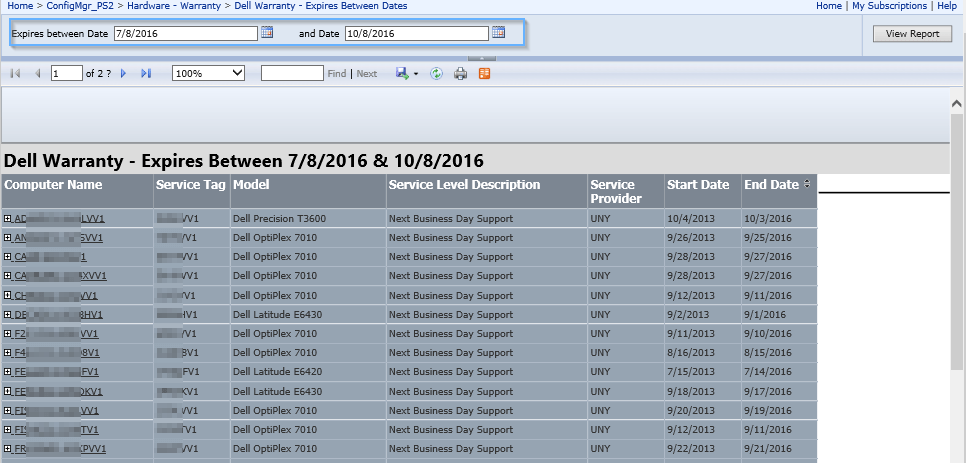966x463 pixels.
Task: Go to previous report page
Action: [x=38, y=73]
